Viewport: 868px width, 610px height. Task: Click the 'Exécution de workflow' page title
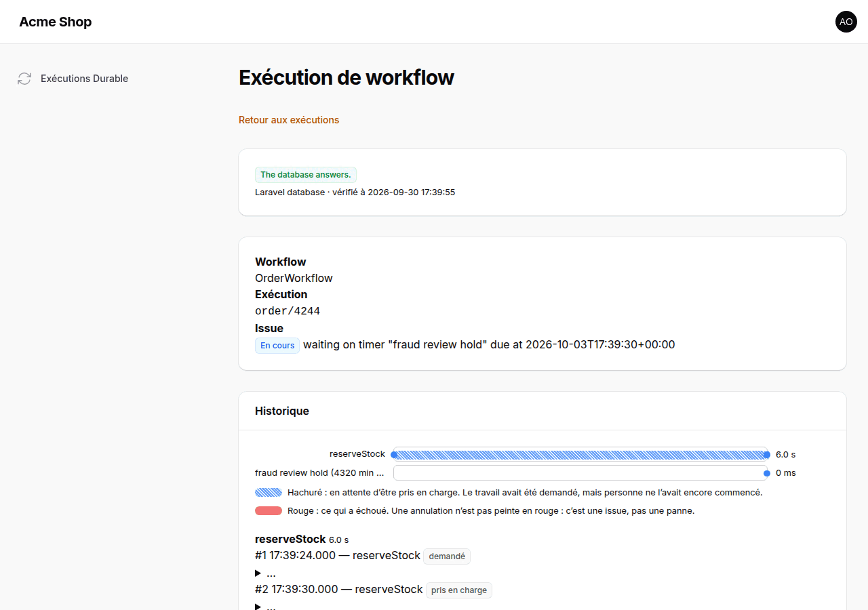(347, 78)
